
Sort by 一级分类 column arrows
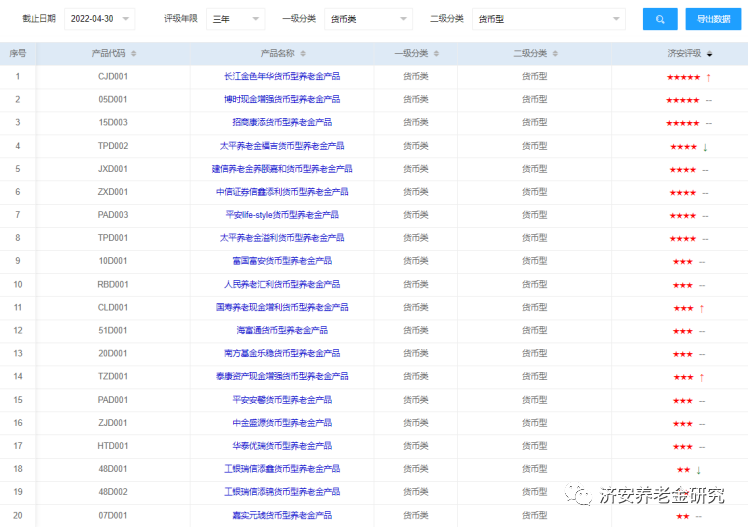pos(436,53)
